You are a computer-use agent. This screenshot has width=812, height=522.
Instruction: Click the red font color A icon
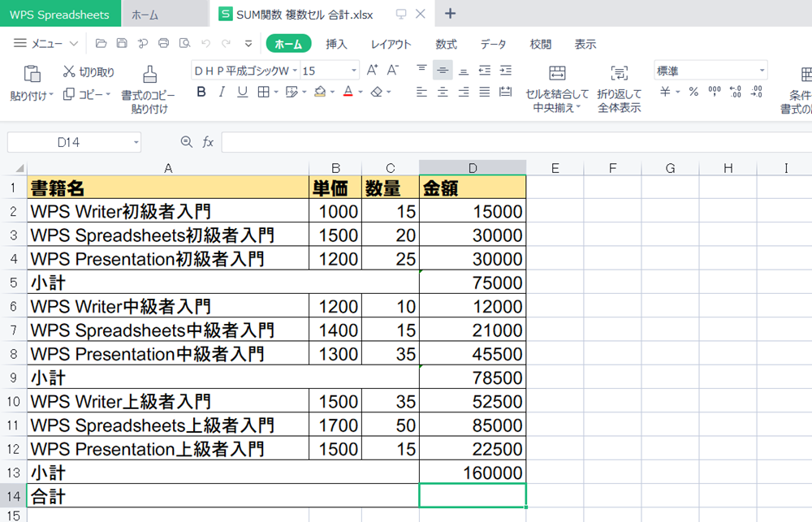(x=348, y=93)
